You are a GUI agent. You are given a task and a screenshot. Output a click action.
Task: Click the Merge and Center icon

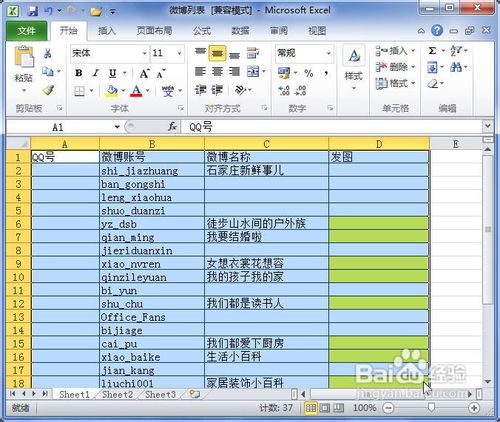[x=253, y=71]
